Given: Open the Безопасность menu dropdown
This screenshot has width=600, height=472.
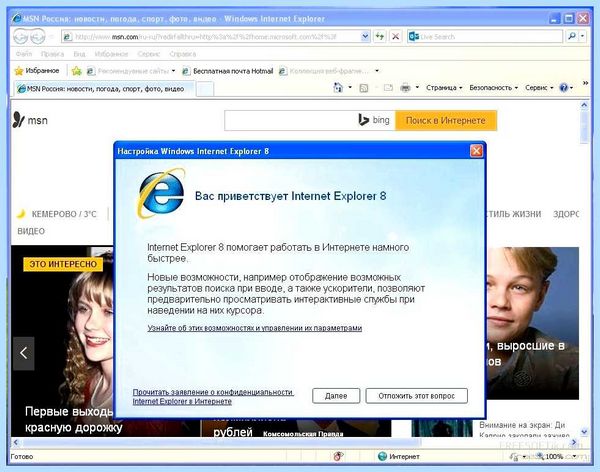Looking at the screenshot, I should (x=494, y=88).
